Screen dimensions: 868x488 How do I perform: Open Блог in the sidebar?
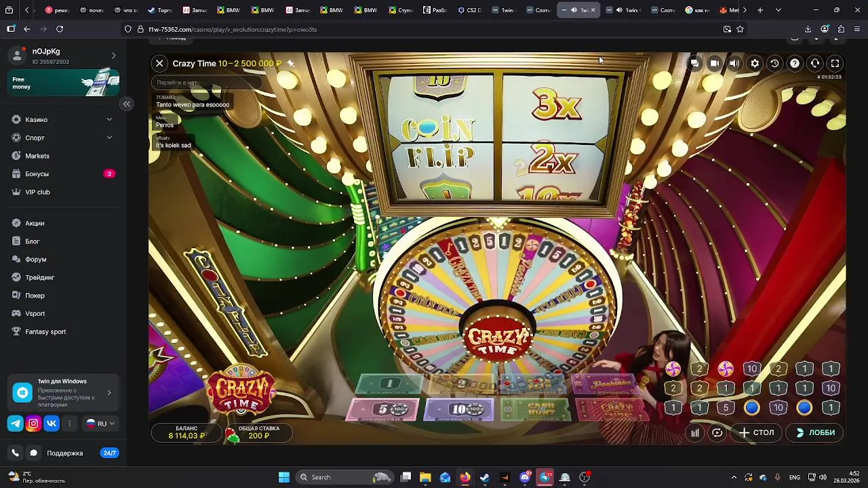click(x=63, y=241)
